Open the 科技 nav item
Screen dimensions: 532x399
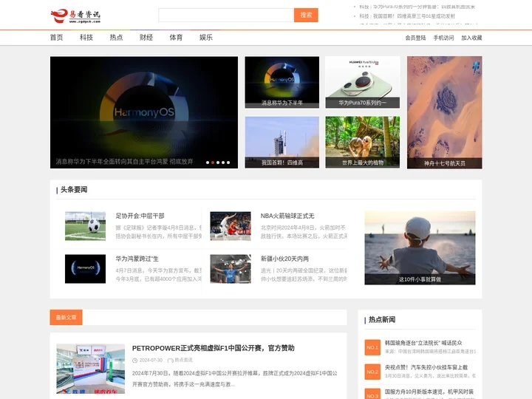coord(86,38)
